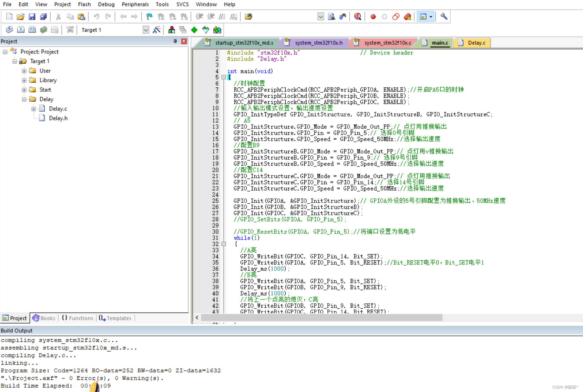583x392 pixels.
Task: Collapse the Target 1 tree node
Action: tap(15, 61)
